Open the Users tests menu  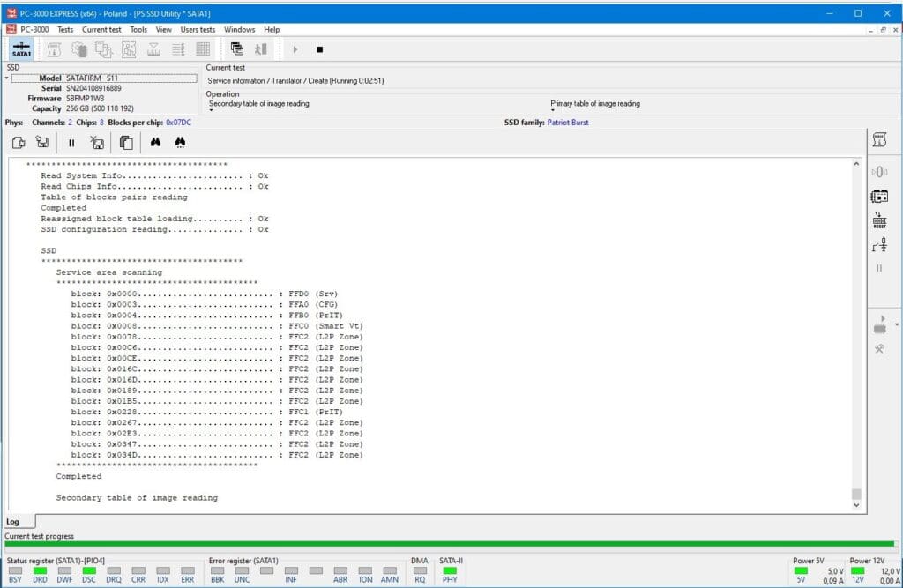198,29
